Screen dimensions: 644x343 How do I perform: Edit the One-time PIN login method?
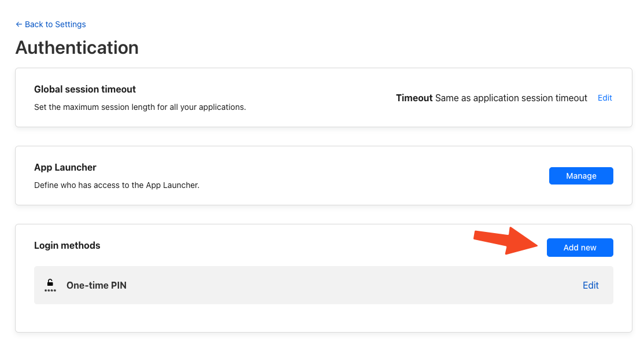tap(590, 285)
